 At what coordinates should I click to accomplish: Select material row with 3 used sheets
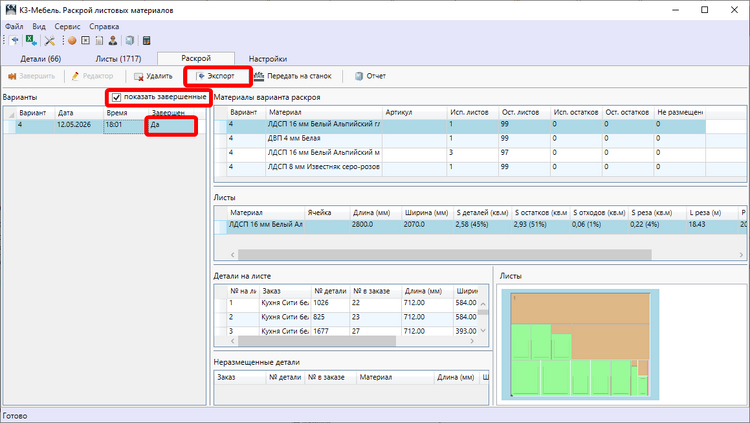point(460,153)
